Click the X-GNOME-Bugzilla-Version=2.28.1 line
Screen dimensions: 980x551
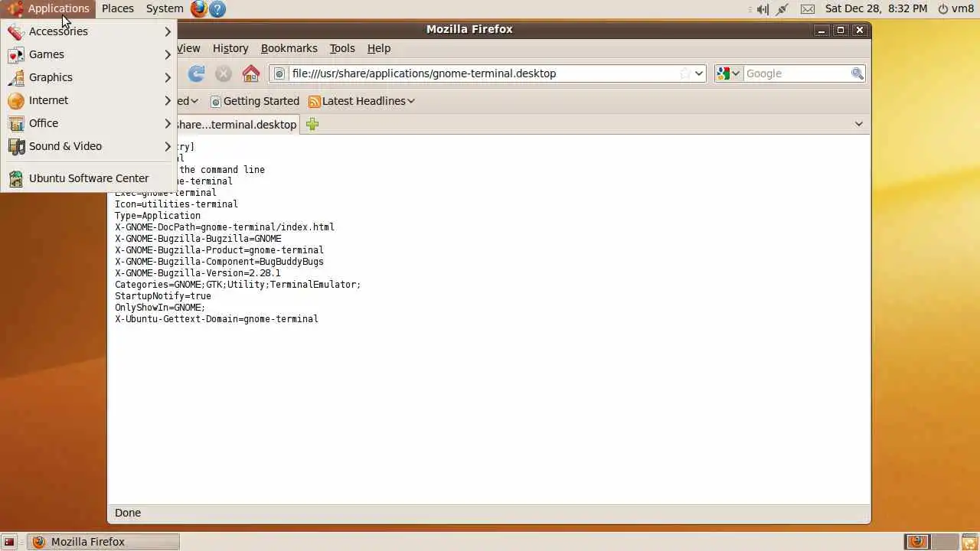[x=198, y=273]
